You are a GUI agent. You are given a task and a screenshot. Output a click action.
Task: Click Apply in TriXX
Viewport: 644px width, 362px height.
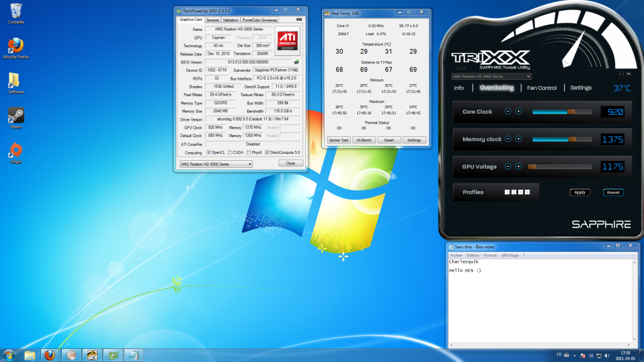coord(579,192)
